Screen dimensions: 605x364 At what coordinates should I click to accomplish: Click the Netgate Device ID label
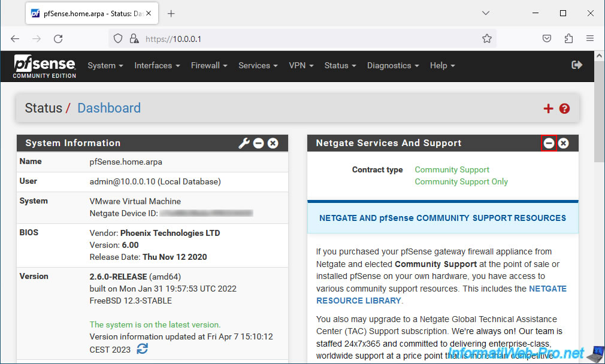click(x=123, y=213)
